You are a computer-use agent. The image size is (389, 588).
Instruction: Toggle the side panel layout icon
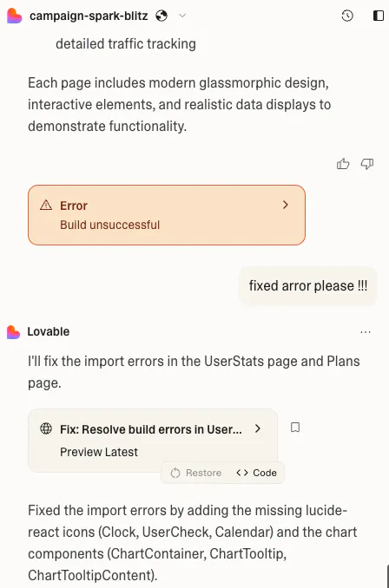[378, 16]
